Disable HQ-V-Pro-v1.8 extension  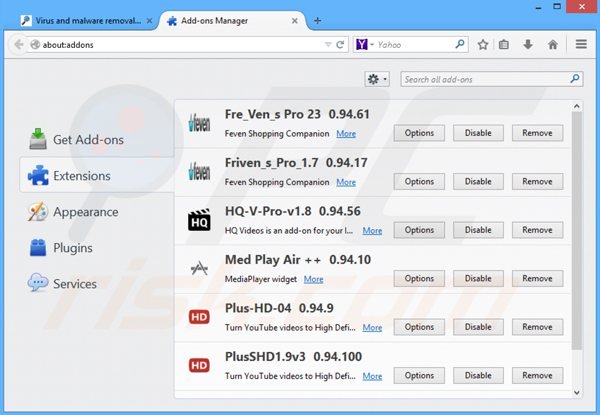(x=478, y=230)
